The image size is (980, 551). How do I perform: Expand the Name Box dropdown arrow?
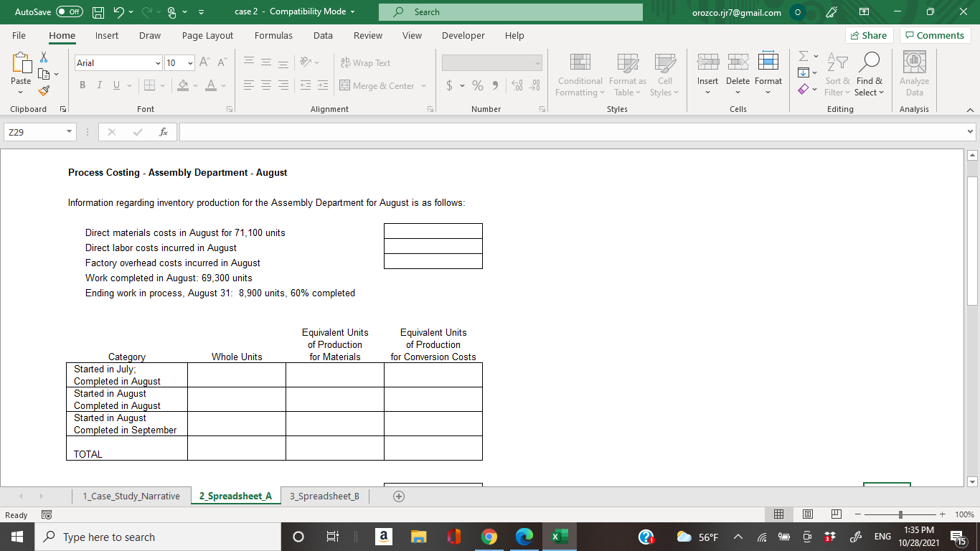tap(67, 133)
